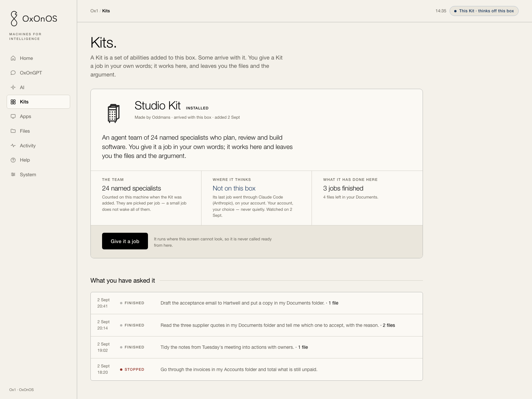Click the Home house icon in sidebar
Image resolution: width=532 pixels, height=399 pixels.
click(13, 58)
